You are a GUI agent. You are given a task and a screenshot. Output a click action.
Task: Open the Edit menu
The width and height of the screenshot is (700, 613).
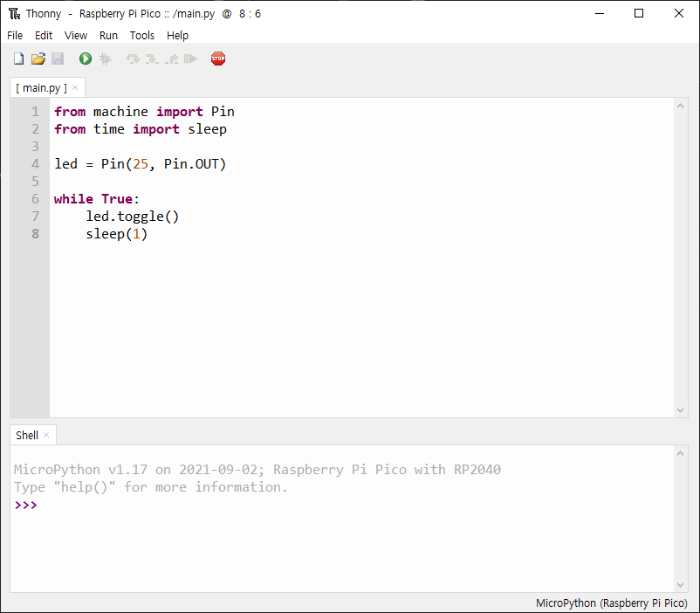44,35
